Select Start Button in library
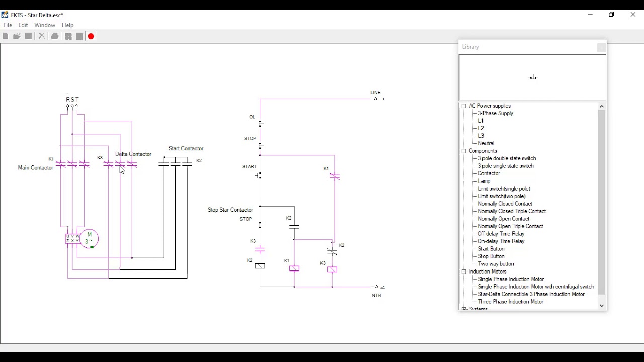The width and height of the screenshot is (644, 362). click(x=492, y=249)
